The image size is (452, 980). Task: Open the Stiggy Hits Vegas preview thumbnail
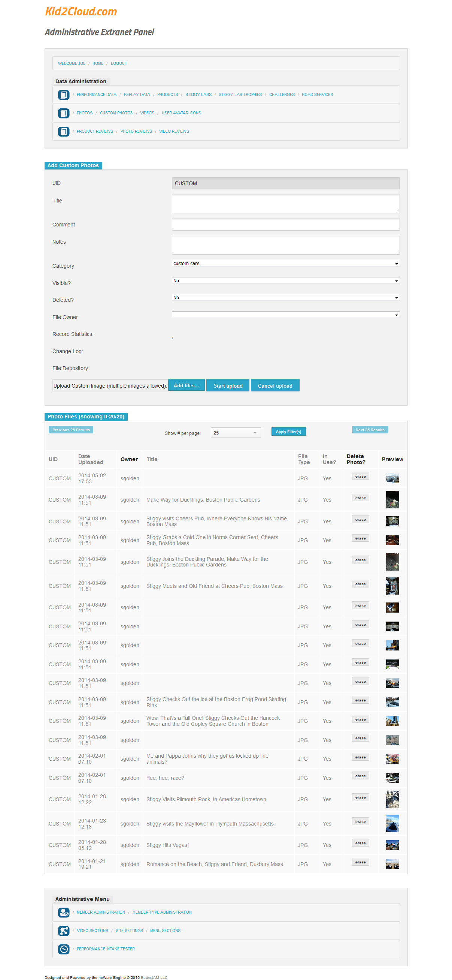click(392, 845)
